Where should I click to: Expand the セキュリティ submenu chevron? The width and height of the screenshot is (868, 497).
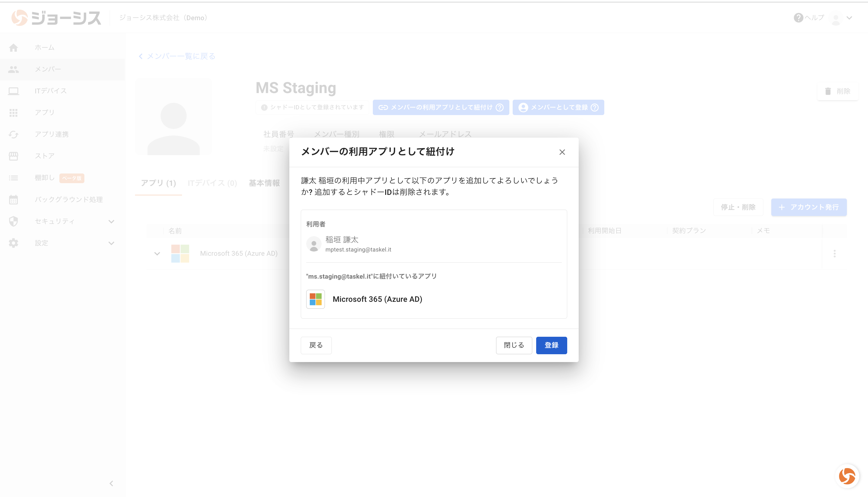point(111,221)
